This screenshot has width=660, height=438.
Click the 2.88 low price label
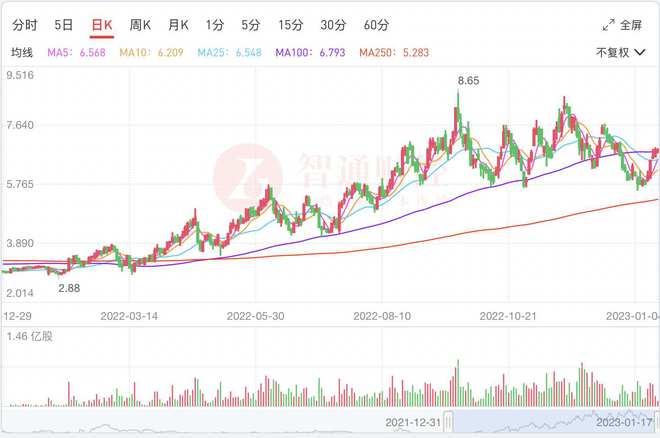tap(69, 288)
